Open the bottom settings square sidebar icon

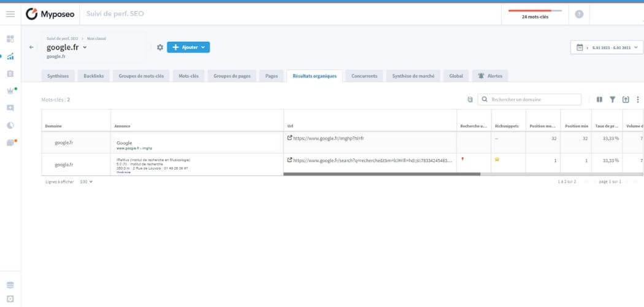coord(10,299)
